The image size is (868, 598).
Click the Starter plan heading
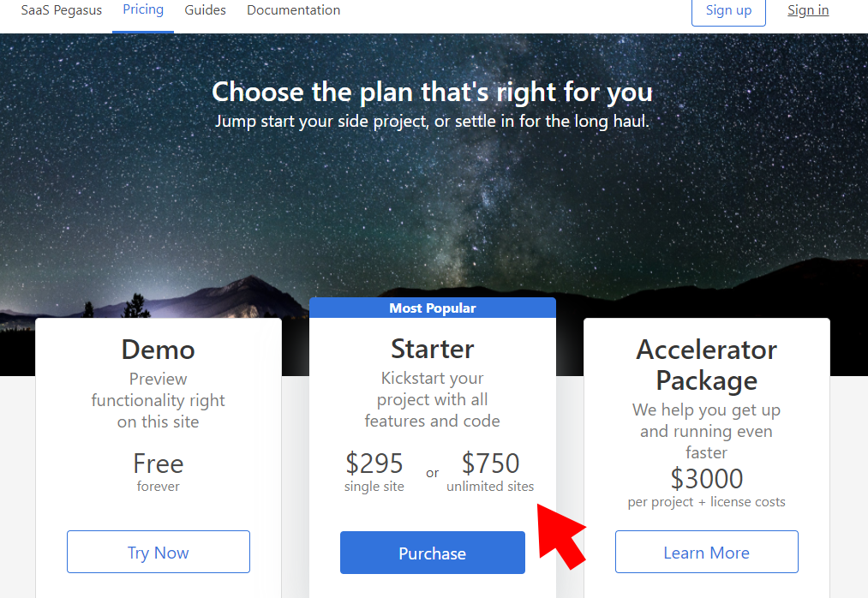pos(433,349)
